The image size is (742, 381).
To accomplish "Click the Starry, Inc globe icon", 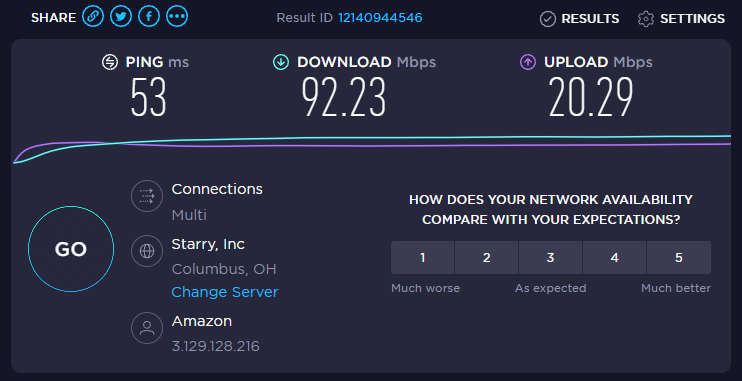I will tap(147, 251).
